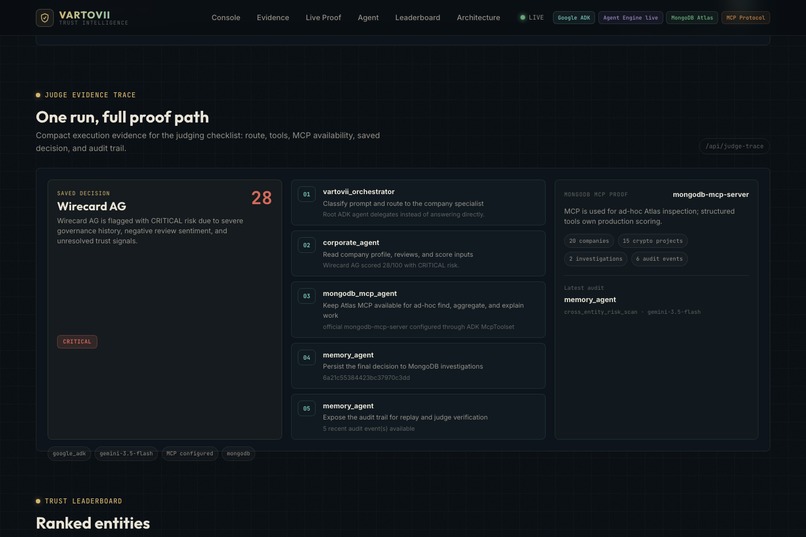Click the VARTOVII brand name

[x=84, y=15]
